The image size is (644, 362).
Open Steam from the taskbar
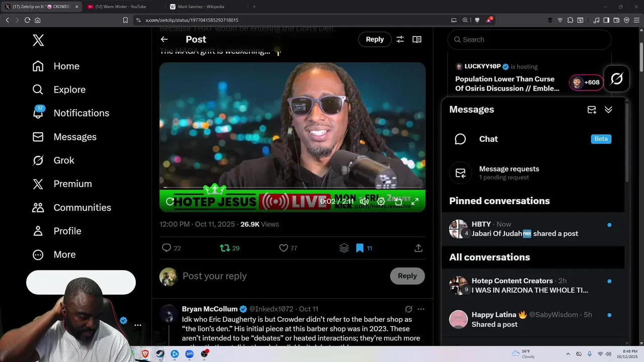tap(160, 354)
